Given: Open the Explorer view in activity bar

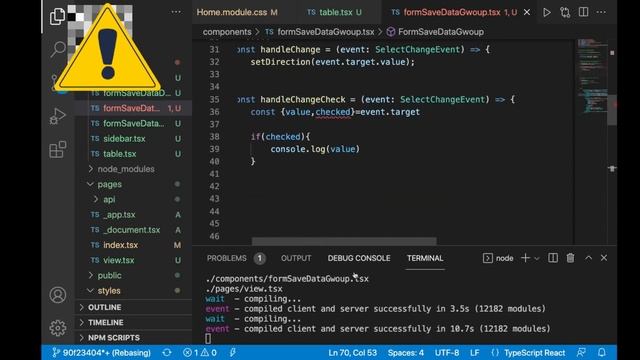Looking at the screenshot, I should (x=58, y=16).
